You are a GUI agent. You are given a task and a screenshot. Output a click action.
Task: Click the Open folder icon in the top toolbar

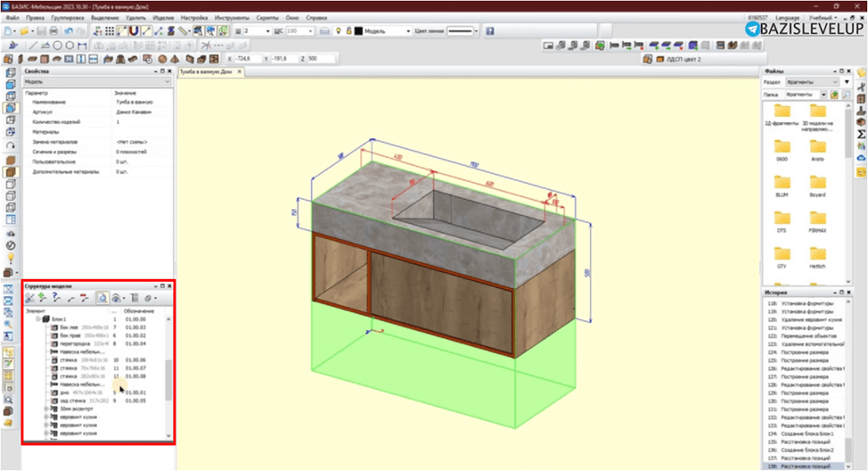point(24,31)
